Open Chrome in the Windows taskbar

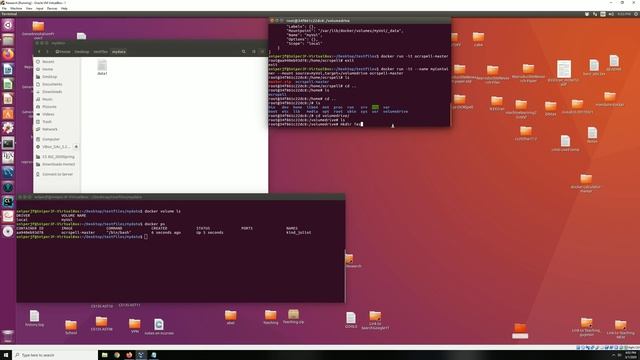[117, 355]
